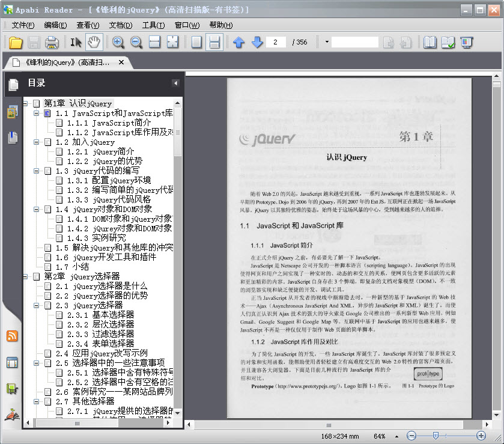The image size is (504, 444).
Task: Go to next page with down arrow
Action: 257,43
